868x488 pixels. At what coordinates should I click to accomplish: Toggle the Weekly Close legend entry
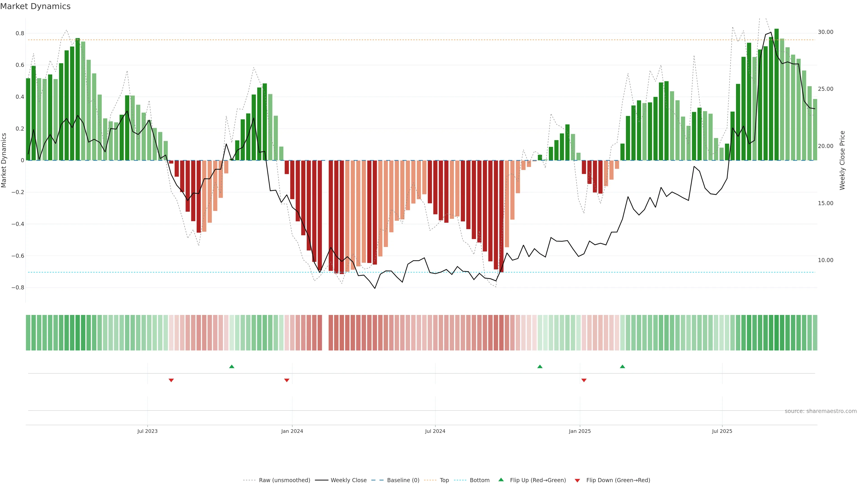(x=348, y=480)
